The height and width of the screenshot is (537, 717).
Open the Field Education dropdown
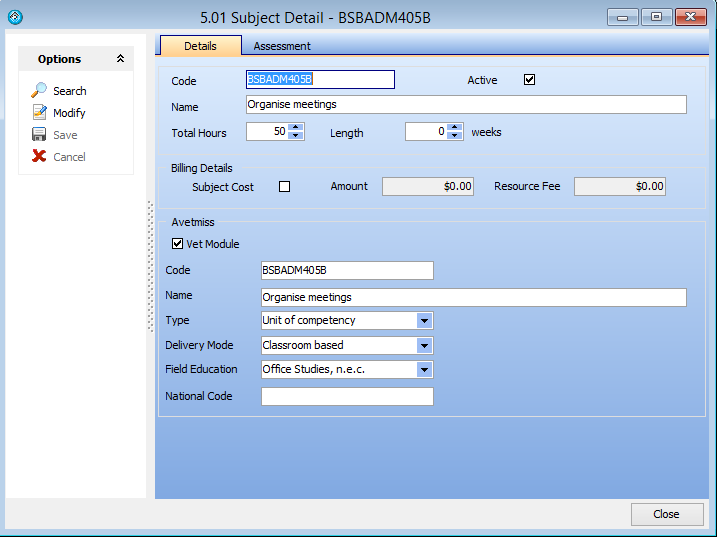(424, 370)
